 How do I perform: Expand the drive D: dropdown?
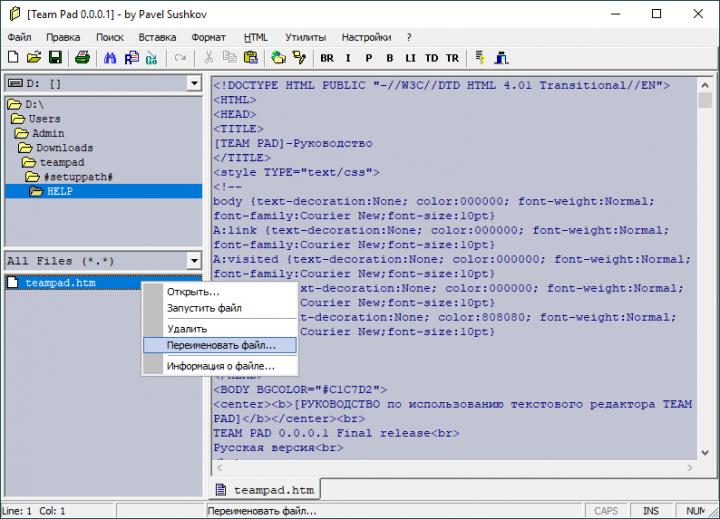click(x=194, y=83)
